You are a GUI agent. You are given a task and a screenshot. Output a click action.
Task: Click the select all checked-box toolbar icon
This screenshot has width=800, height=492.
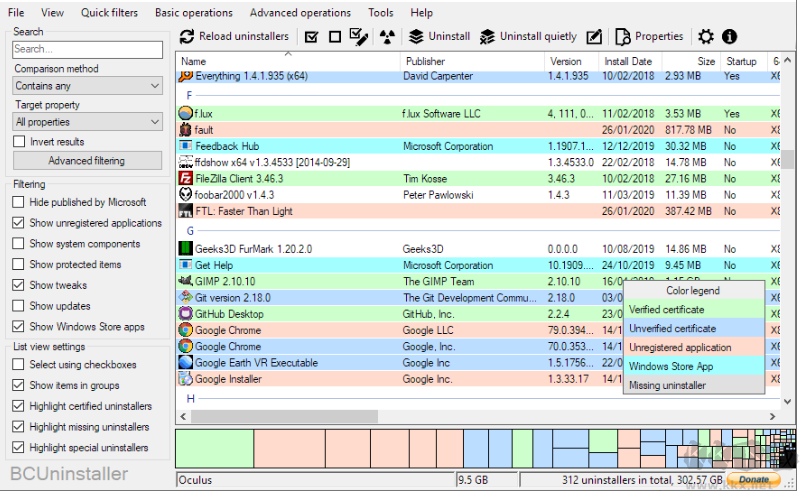(x=311, y=37)
